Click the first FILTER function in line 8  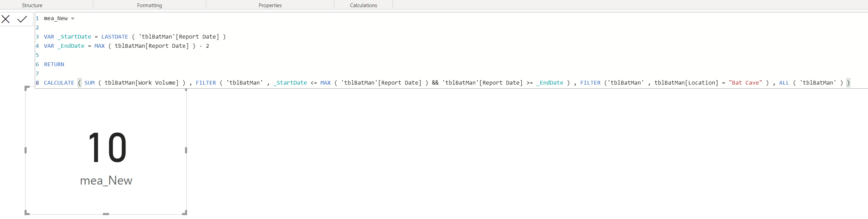206,83
